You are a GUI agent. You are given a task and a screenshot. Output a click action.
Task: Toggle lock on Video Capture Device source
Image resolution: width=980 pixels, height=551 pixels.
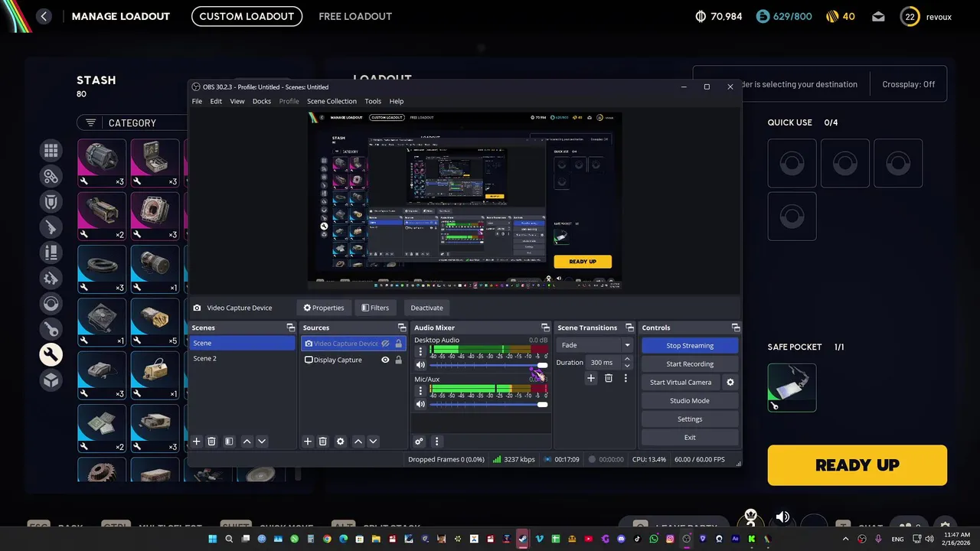click(398, 344)
